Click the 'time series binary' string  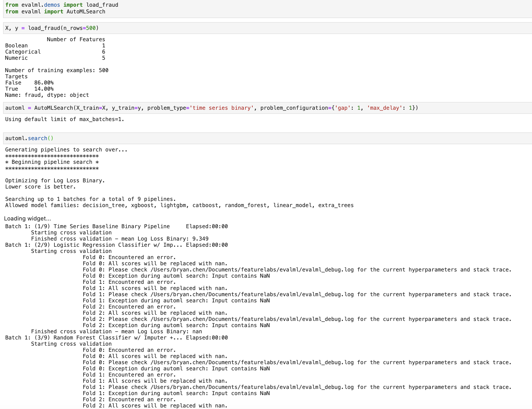tap(221, 108)
